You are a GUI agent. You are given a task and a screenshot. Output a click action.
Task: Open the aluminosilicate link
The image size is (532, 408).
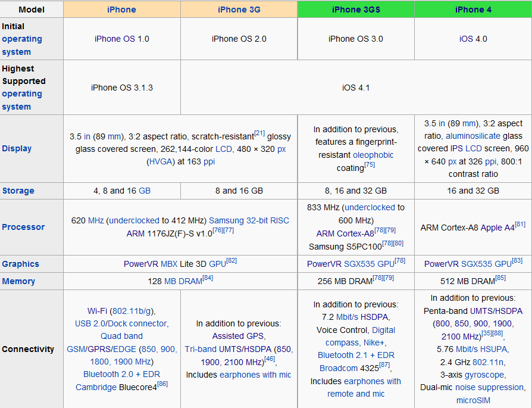473,136
